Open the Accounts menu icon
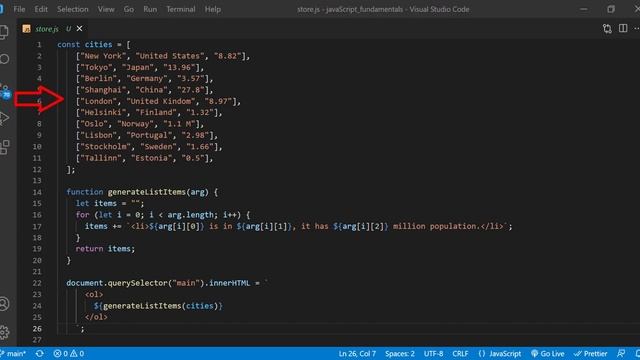This screenshot has width=640, height=360. (4, 304)
